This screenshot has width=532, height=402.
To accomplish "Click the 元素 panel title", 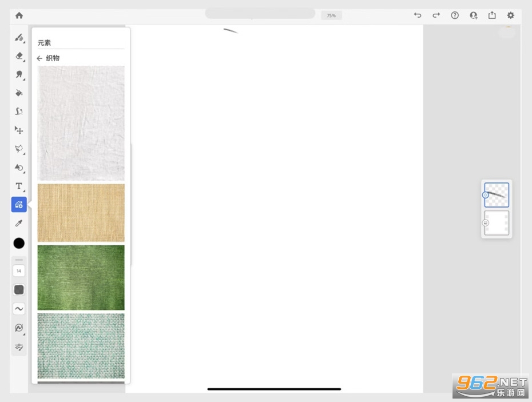I will (44, 43).
